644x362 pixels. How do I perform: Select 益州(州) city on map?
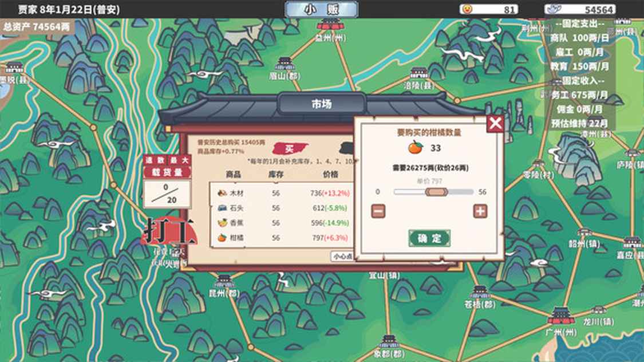(x=330, y=30)
